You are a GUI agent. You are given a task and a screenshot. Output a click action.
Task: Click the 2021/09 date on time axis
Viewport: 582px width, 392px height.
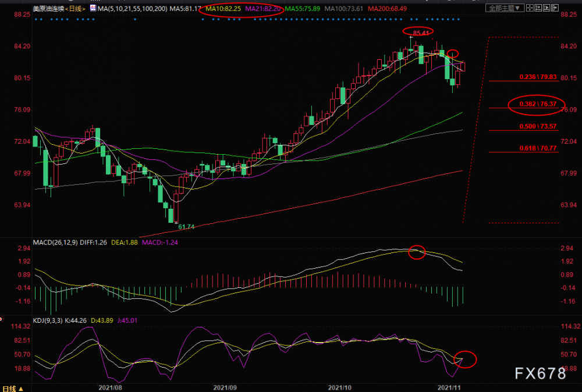pyautogui.click(x=225, y=388)
